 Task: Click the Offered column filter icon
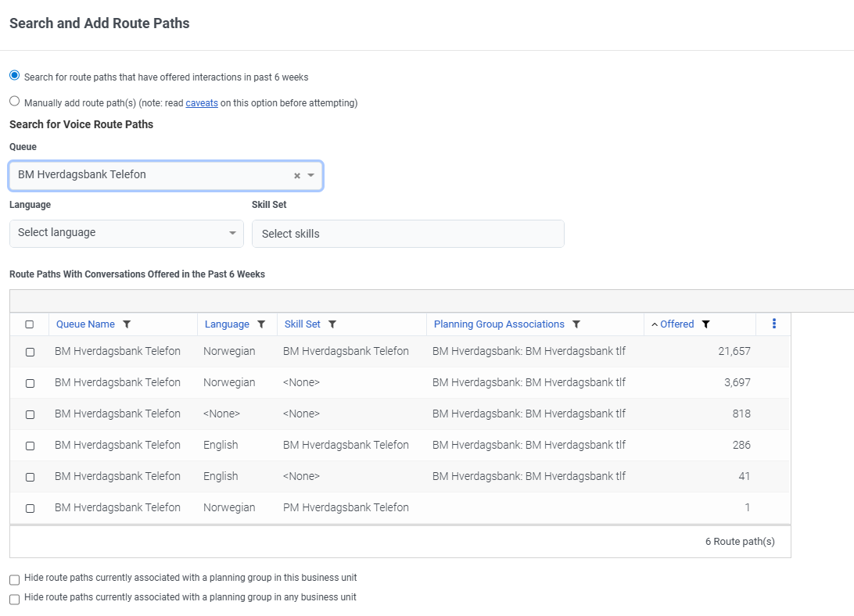tap(705, 324)
